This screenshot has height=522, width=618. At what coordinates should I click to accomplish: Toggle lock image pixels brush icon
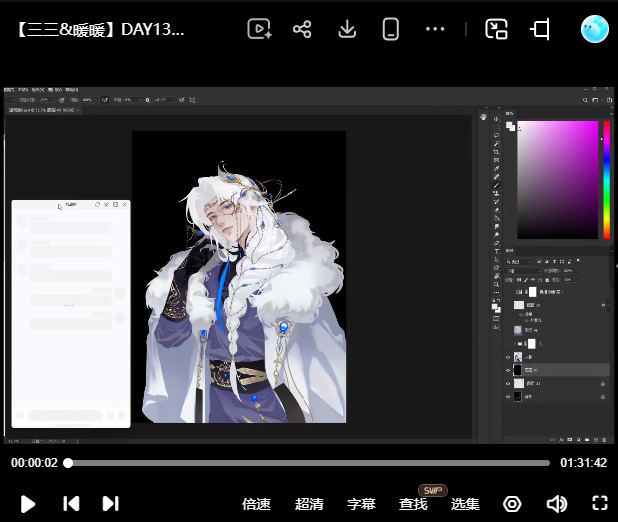point(526,280)
